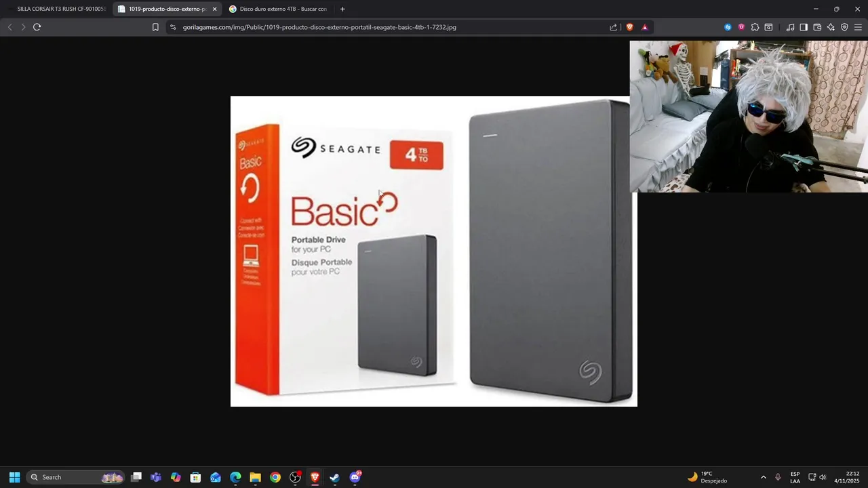
Task: Open Brave Shields lion icon
Action: (629, 27)
